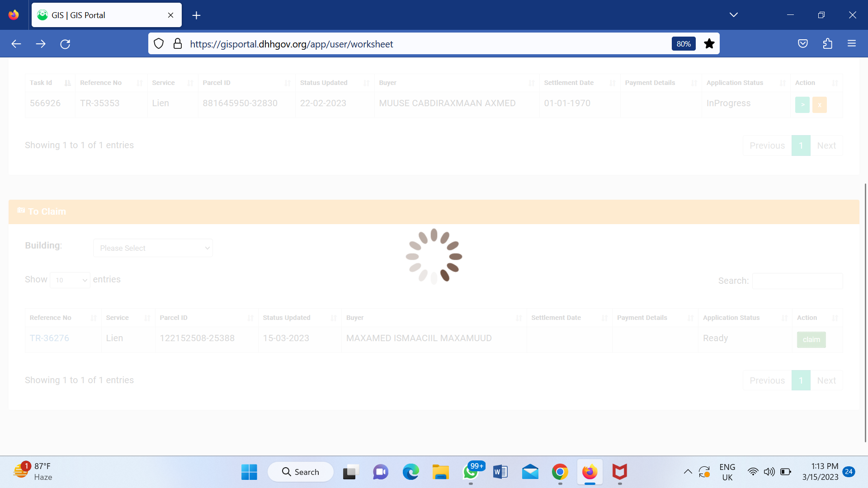Show hidden system tray icons

[688, 472]
